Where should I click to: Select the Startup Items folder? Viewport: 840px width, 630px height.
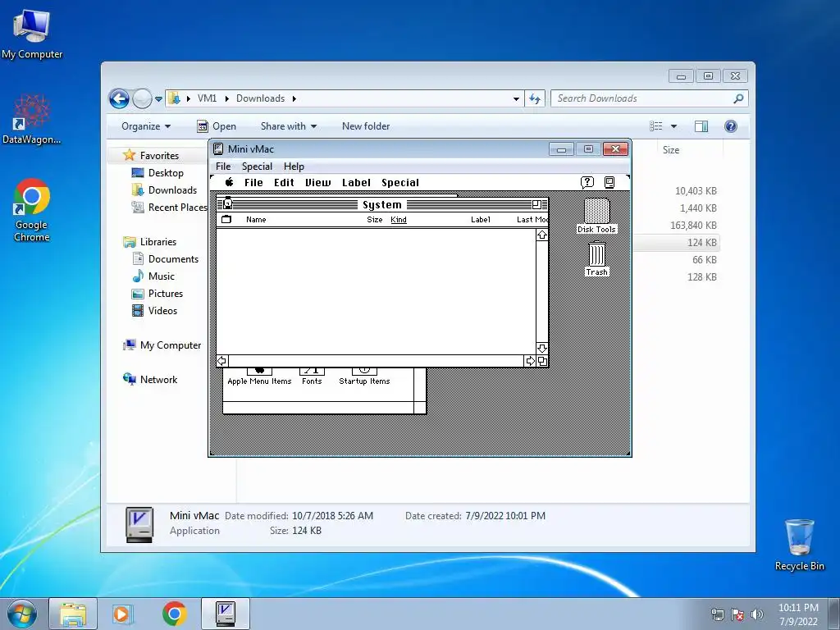pyautogui.click(x=364, y=377)
